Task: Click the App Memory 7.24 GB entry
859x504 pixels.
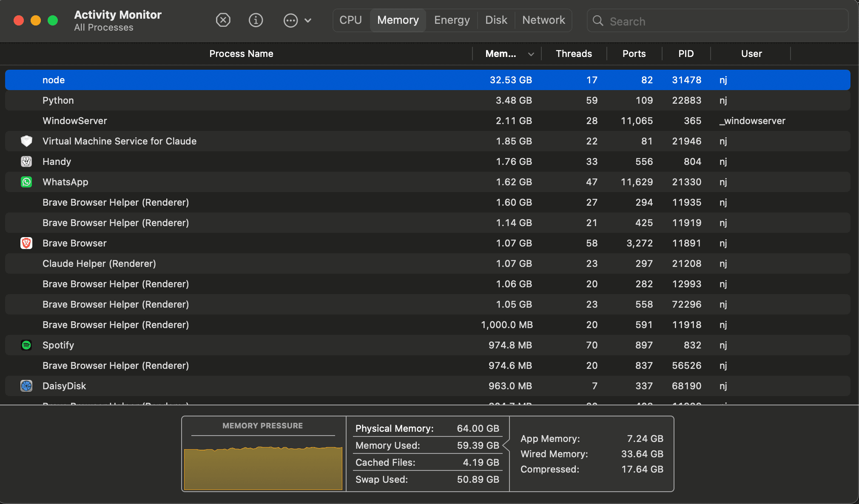Action: pyautogui.click(x=592, y=439)
